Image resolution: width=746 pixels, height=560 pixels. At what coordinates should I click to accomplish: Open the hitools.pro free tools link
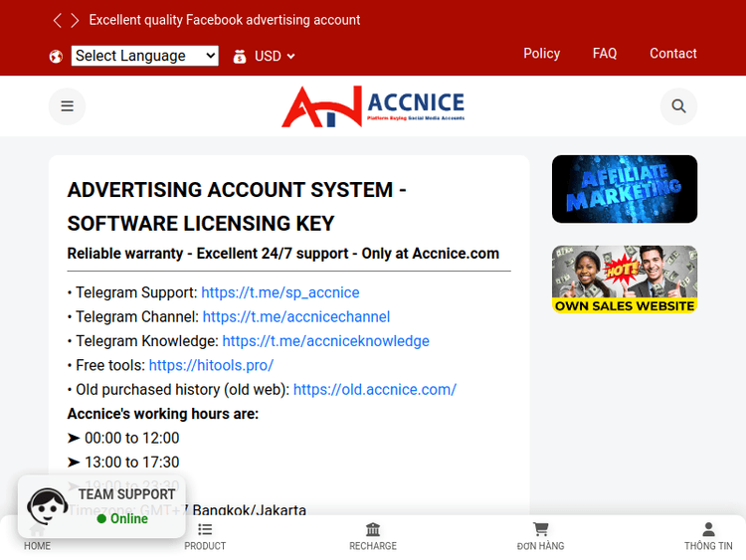click(211, 365)
